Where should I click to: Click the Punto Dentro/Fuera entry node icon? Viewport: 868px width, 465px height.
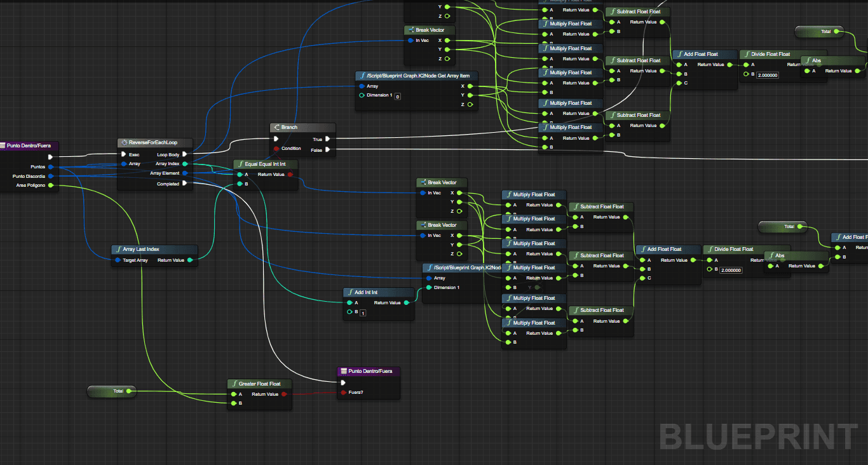[3, 145]
